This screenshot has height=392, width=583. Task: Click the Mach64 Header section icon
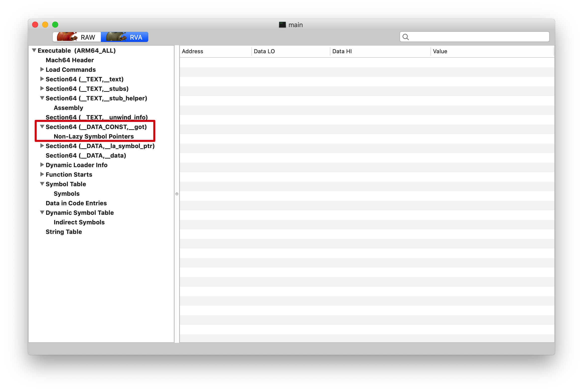click(x=69, y=60)
